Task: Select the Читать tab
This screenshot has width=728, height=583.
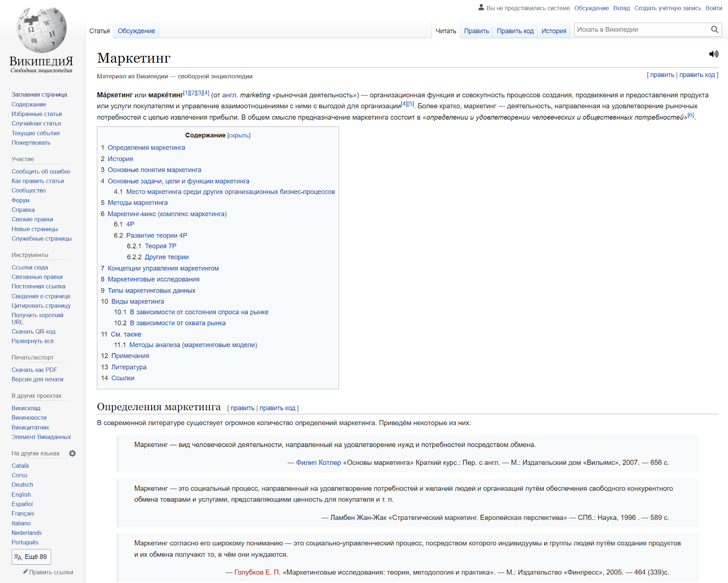Action: coord(446,31)
